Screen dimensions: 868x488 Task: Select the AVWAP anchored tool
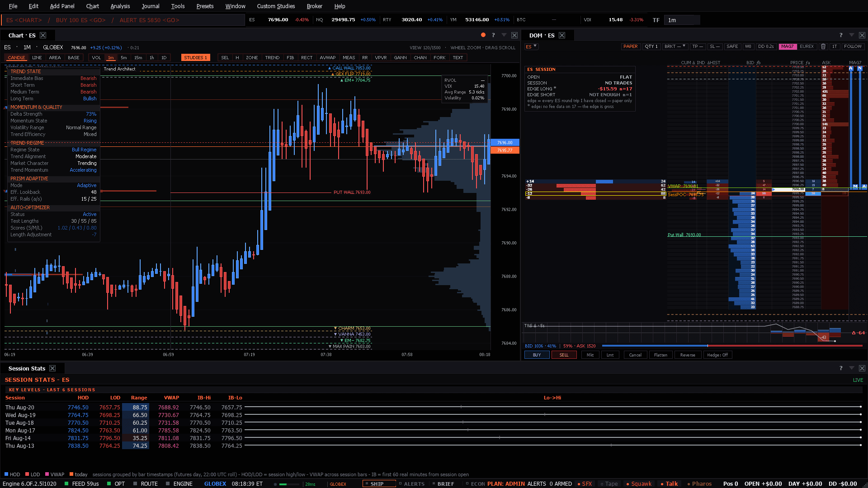coord(328,58)
